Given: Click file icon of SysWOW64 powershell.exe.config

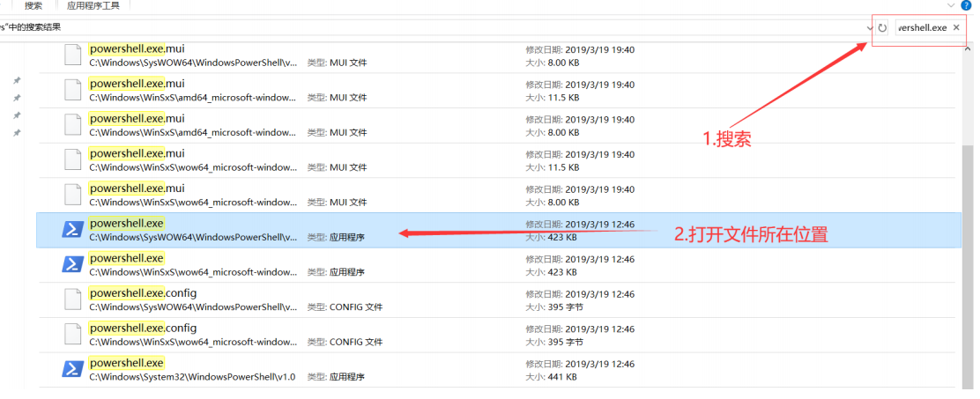Looking at the screenshot, I should [73, 299].
